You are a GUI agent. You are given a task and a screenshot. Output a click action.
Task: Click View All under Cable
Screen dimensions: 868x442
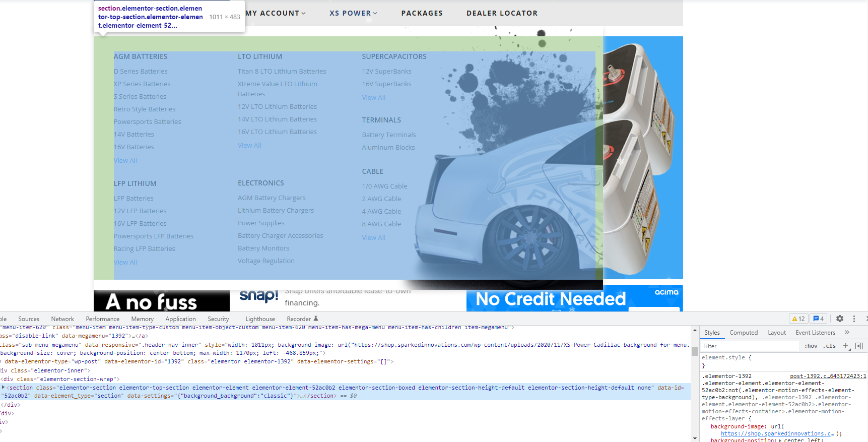373,238
